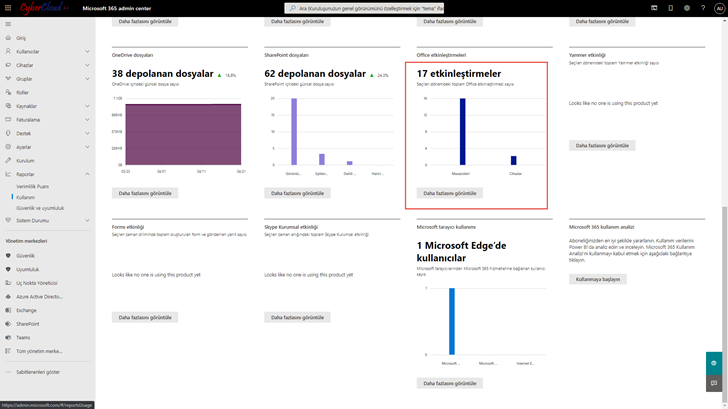Click the Sistem Durumu health icon

click(8, 221)
